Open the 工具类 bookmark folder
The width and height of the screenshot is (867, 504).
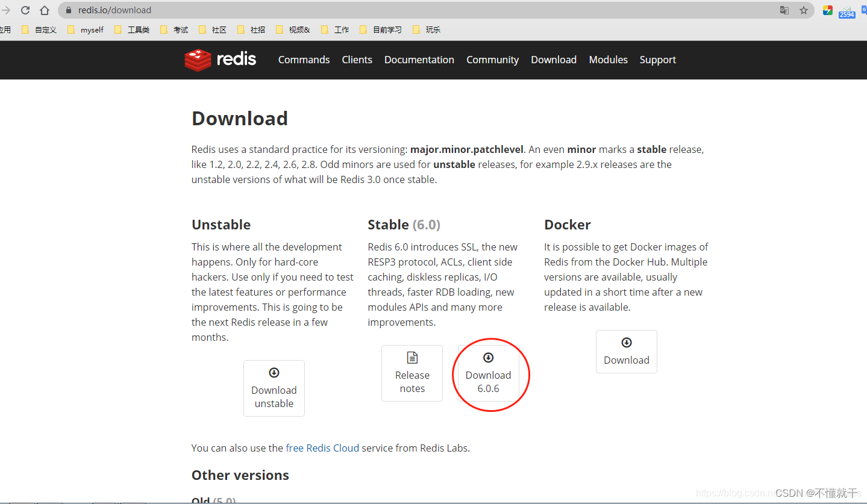[132, 30]
